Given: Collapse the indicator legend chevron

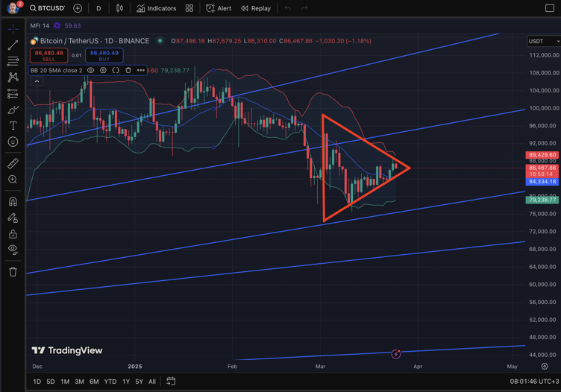Looking at the screenshot, I should (37, 81).
